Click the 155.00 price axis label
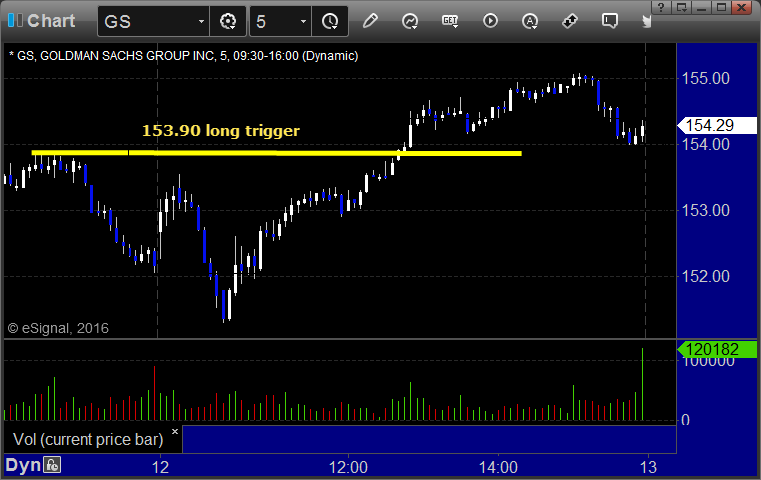This screenshot has height=480, width=761. (706, 79)
